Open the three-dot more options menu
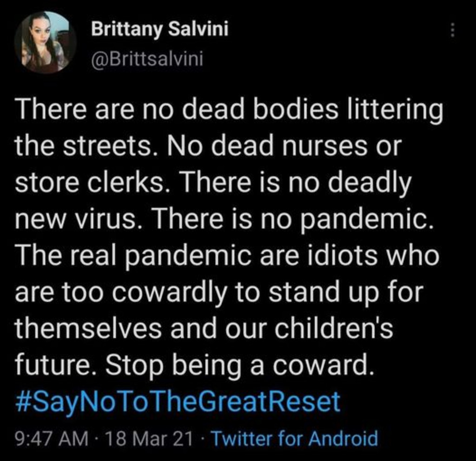 (452, 30)
